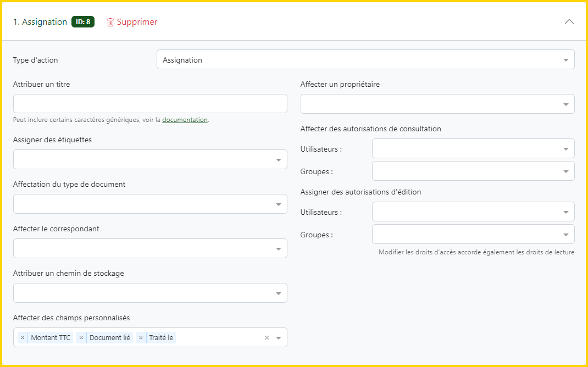Click the documentation link
Image resolution: width=588 pixels, height=367 pixels.
click(185, 120)
